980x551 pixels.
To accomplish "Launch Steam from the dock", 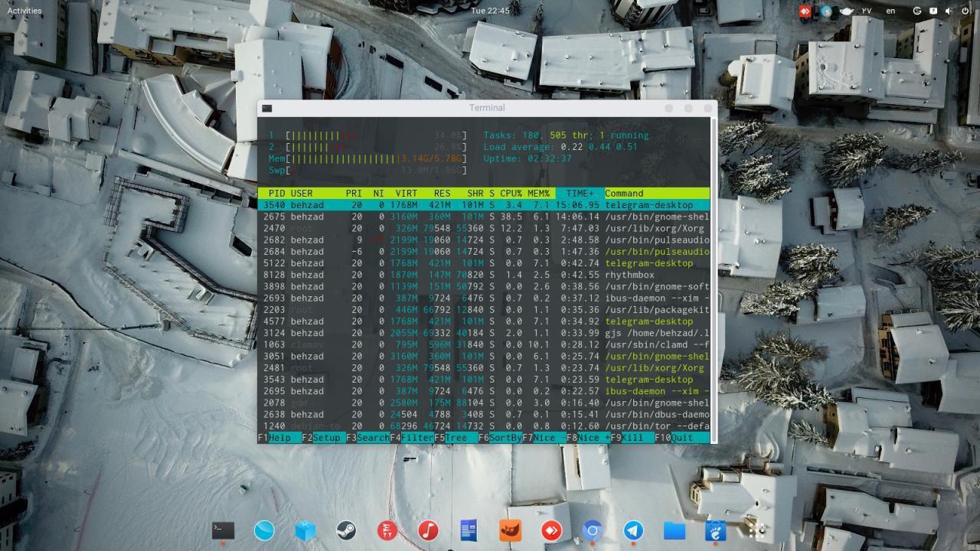I will click(x=346, y=530).
